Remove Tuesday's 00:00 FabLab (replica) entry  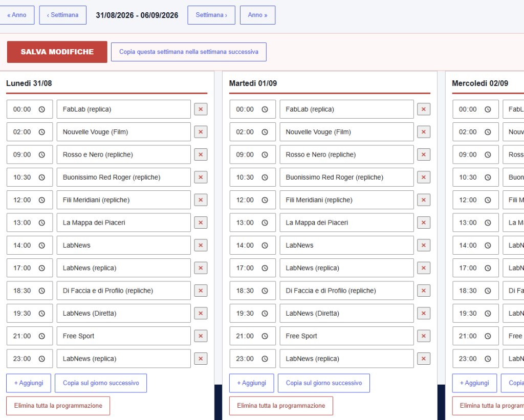click(x=423, y=109)
